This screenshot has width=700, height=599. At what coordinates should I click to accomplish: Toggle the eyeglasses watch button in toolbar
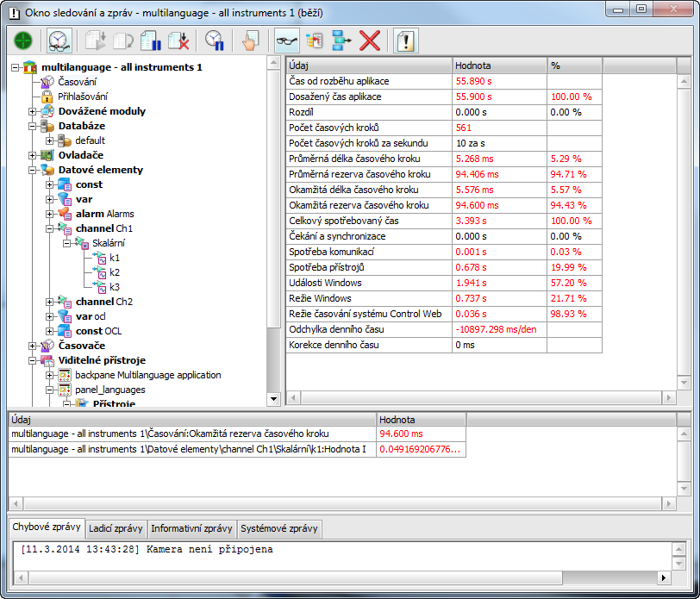pyautogui.click(x=286, y=40)
